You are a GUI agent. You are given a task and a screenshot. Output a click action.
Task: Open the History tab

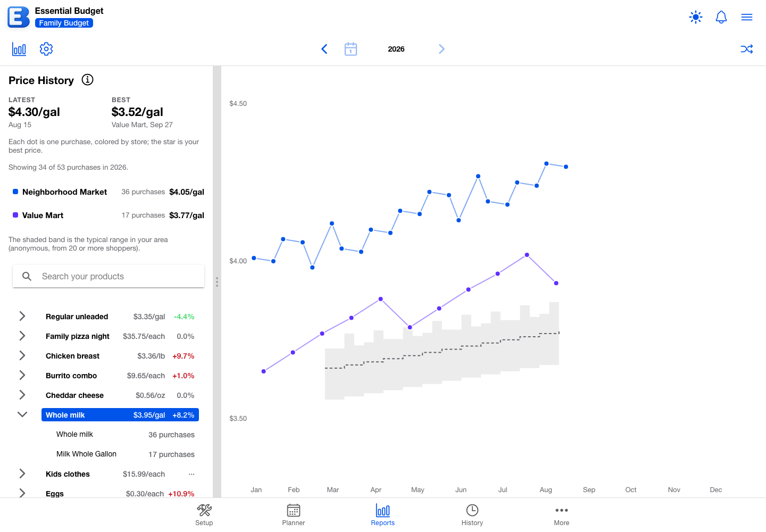click(472, 514)
